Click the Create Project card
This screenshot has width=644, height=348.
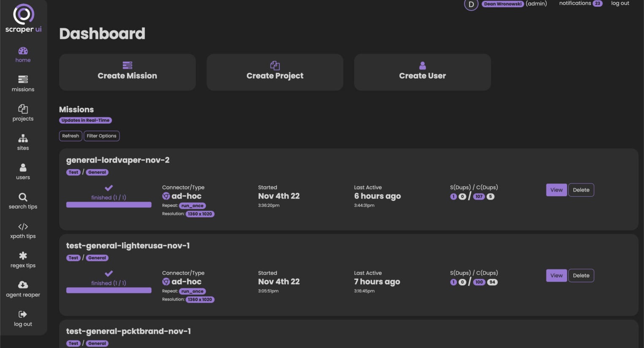point(275,72)
